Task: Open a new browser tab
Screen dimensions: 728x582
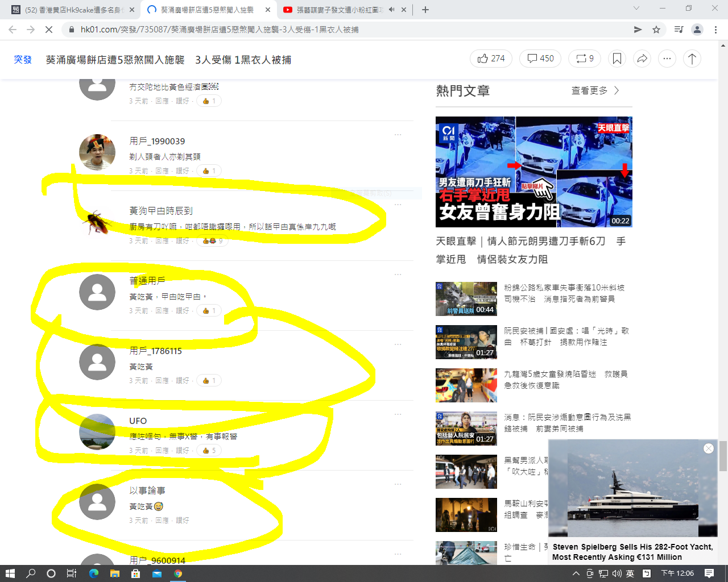Action: (x=425, y=10)
